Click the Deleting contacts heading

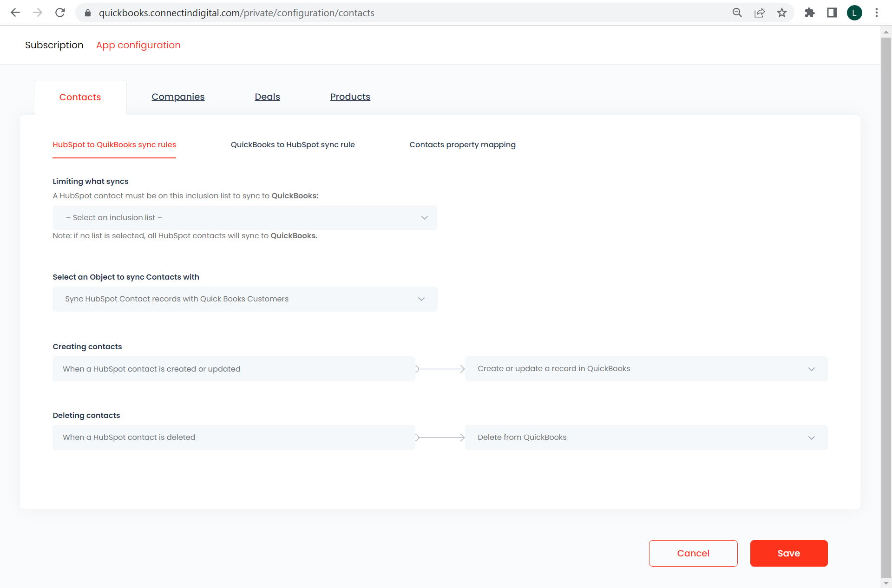pos(86,415)
